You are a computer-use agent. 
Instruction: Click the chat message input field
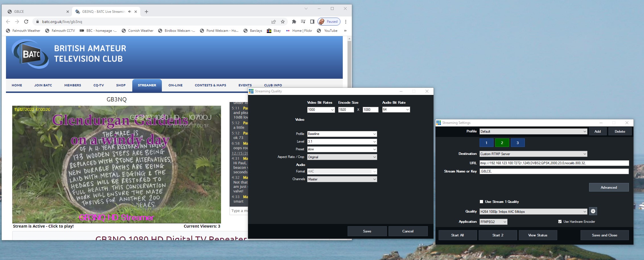coord(239,211)
